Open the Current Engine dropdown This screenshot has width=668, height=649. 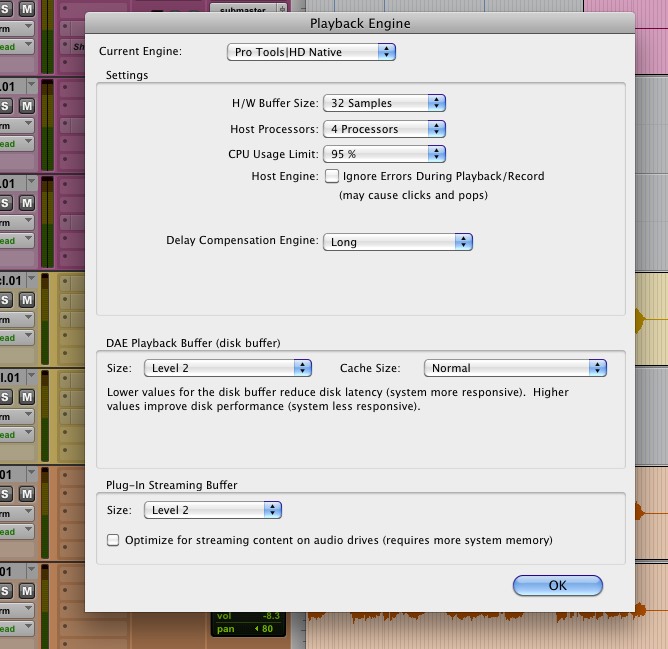pos(311,52)
